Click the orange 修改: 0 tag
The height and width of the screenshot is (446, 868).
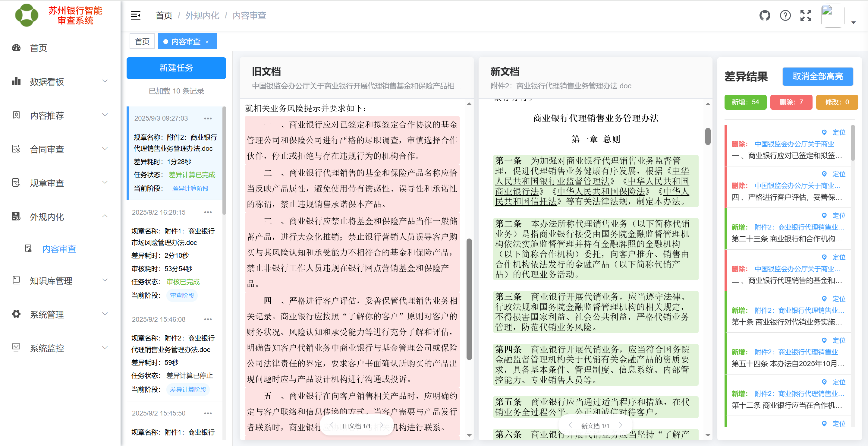coord(837,102)
